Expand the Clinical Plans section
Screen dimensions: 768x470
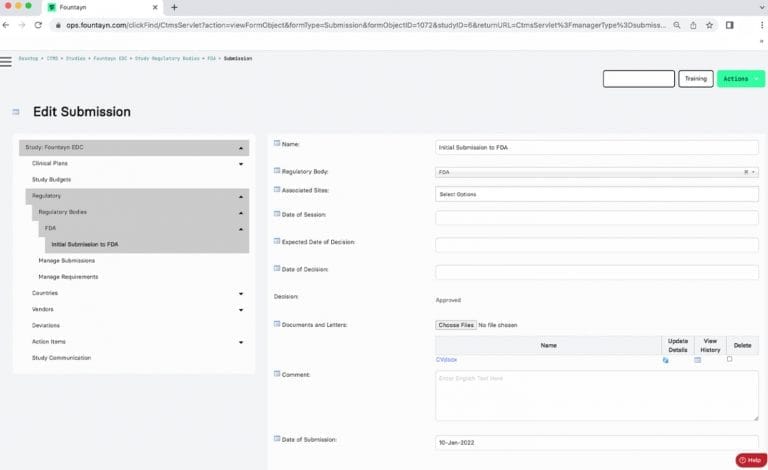tap(241, 162)
